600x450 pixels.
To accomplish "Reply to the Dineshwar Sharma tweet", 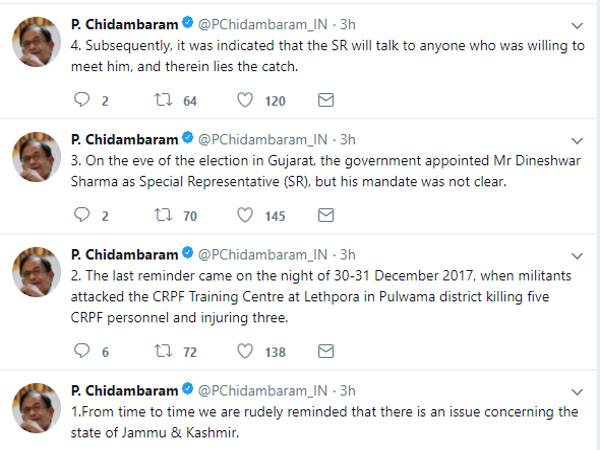I will pos(82,215).
